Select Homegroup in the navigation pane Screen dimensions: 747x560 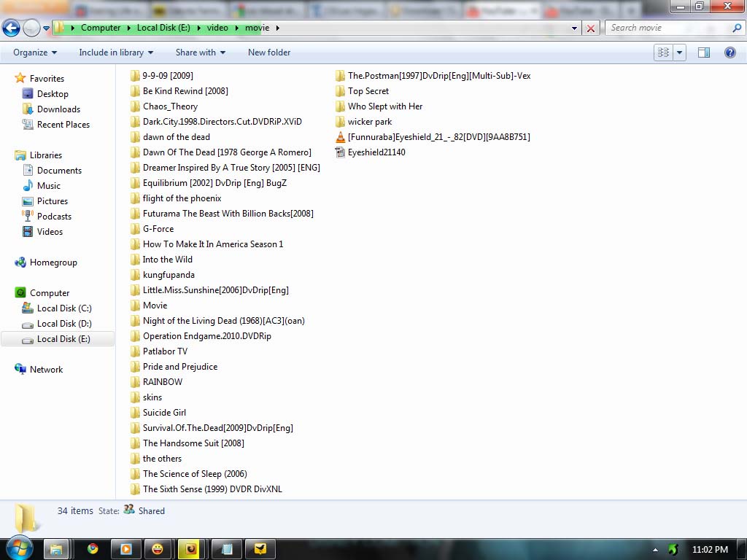[53, 262]
